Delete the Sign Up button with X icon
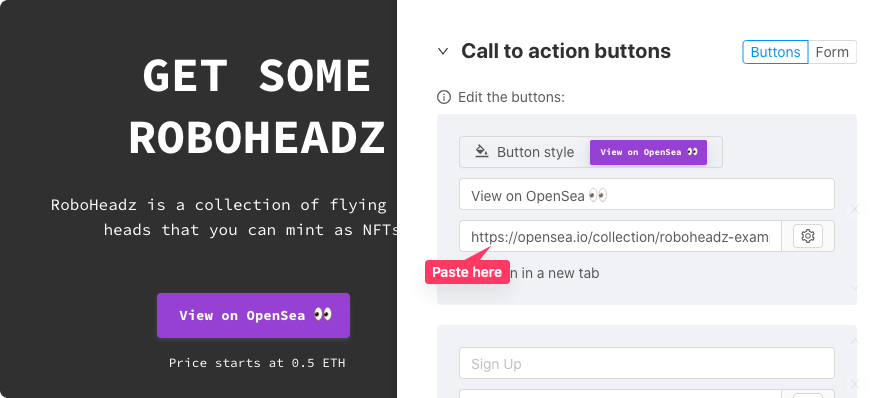 pyautogui.click(x=854, y=384)
